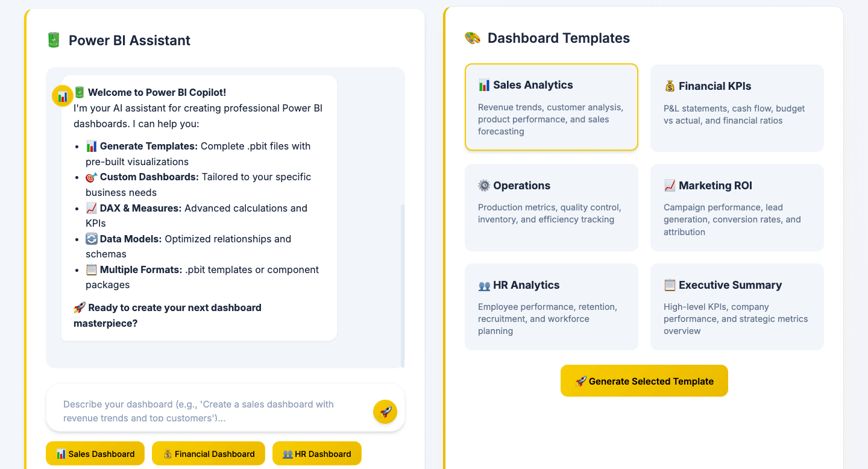The height and width of the screenshot is (469, 868).
Task: Click the battery icon beside Power BI Assistant
Action: [54, 40]
